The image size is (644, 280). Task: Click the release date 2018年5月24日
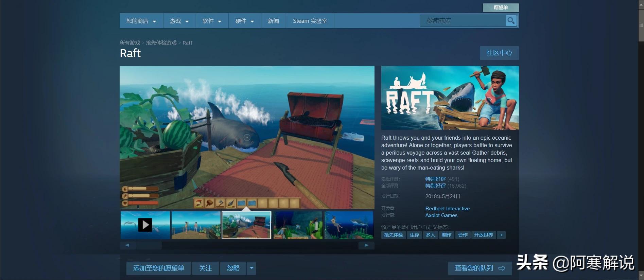pos(443,196)
